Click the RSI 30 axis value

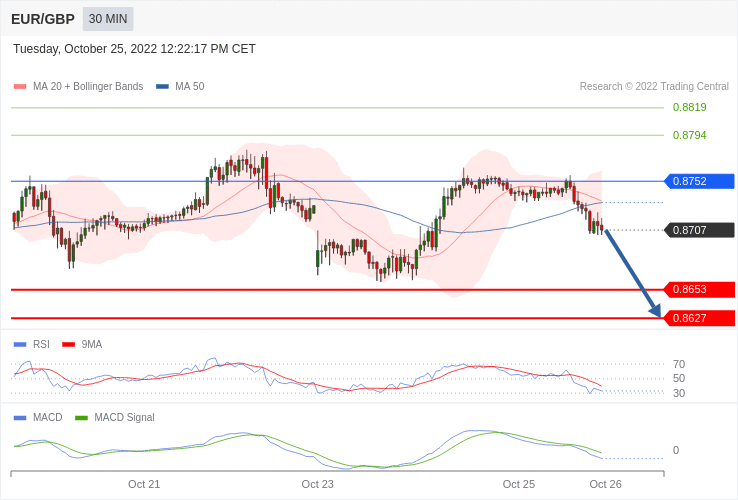click(679, 393)
